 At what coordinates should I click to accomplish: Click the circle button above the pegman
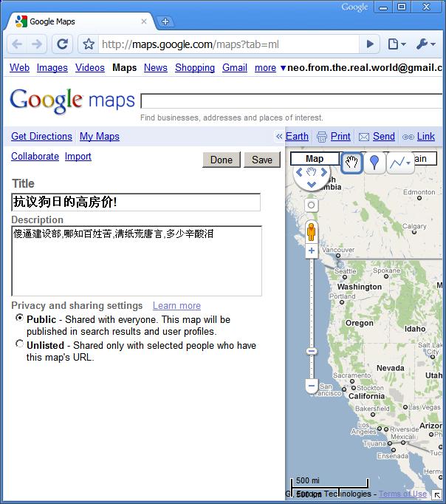tap(311, 205)
